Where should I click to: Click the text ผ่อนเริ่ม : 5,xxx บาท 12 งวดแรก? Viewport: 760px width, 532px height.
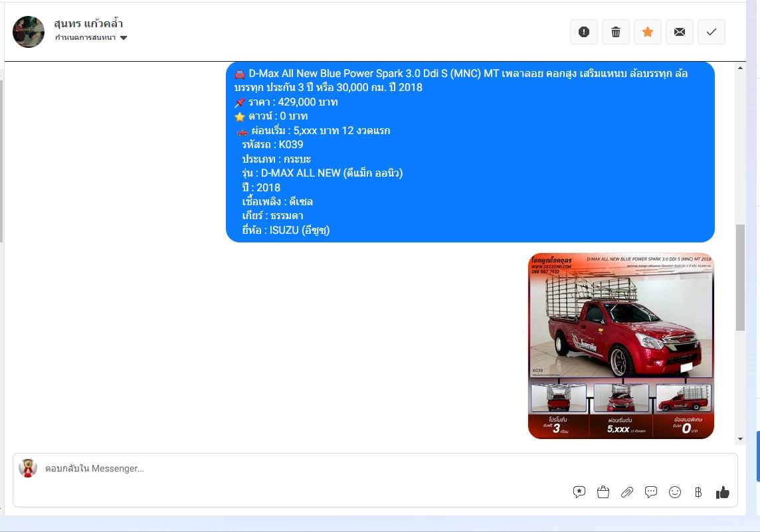click(321, 130)
